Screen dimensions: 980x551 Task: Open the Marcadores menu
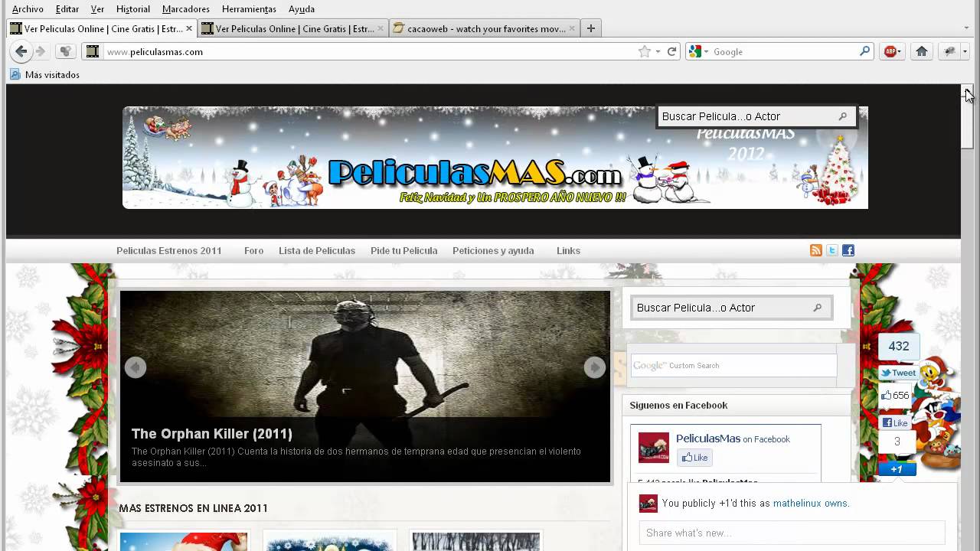click(x=186, y=9)
